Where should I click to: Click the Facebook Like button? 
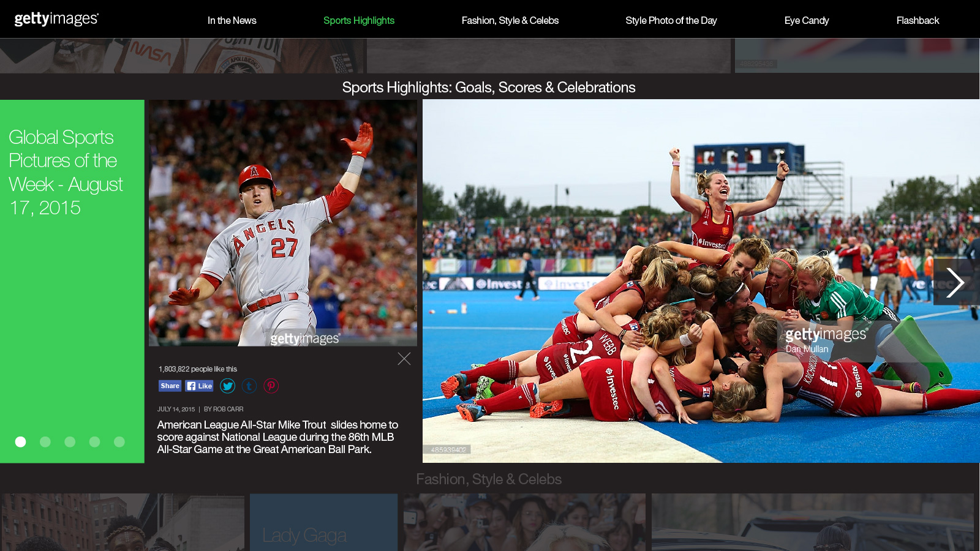pyautogui.click(x=200, y=386)
